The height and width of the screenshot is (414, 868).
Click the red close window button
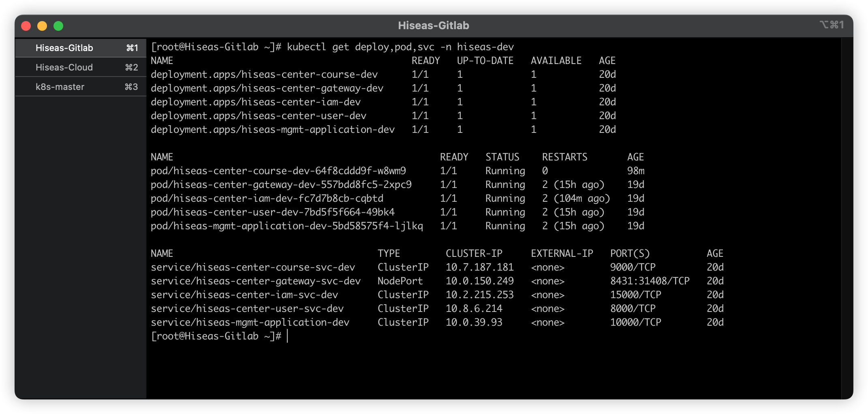[26, 26]
